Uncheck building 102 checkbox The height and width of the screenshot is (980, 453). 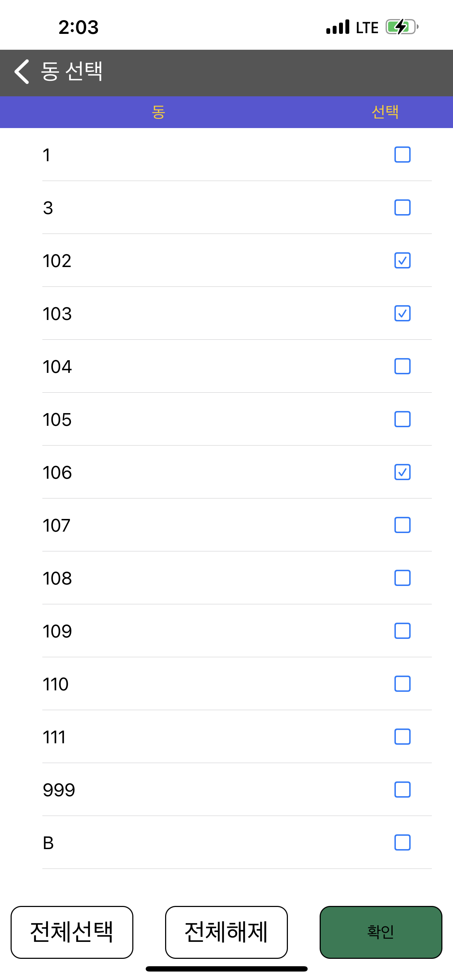click(x=402, y=261)
